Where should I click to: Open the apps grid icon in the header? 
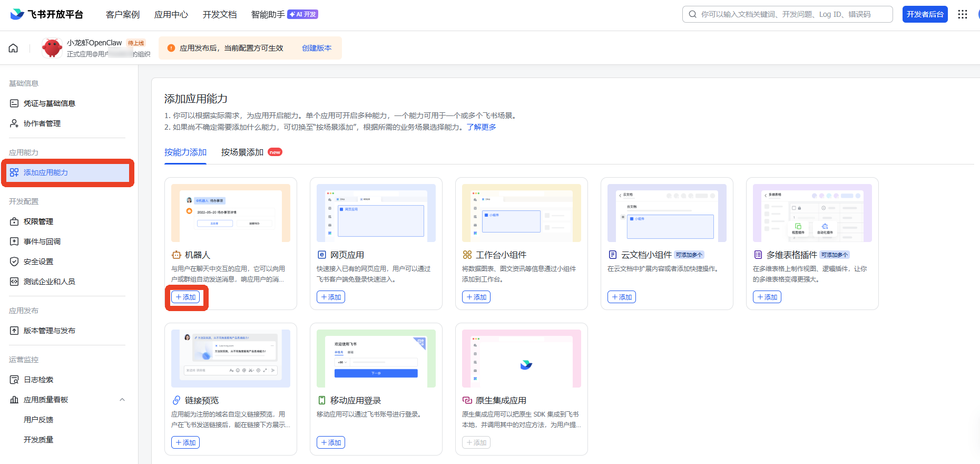tap(962, 14)
